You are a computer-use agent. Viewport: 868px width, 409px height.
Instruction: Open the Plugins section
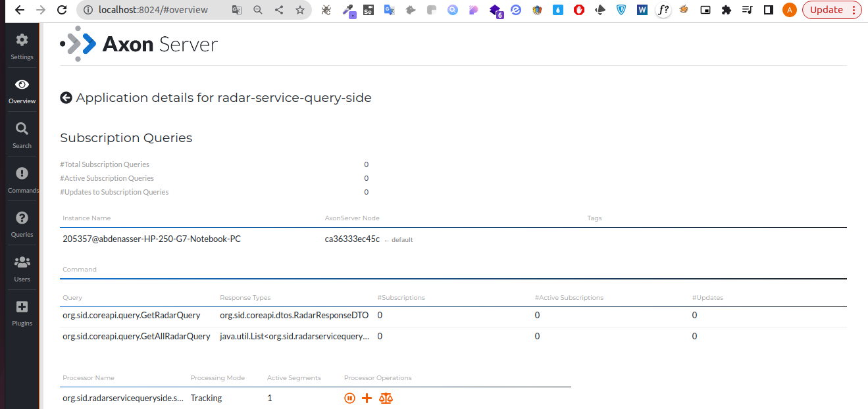pos(22,312)
